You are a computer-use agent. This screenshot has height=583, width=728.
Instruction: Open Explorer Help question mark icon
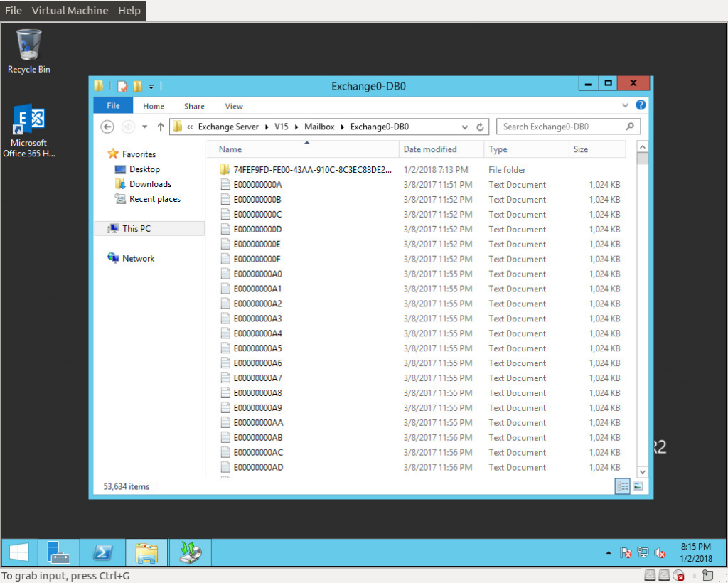pyautogui.click(x=641, y=105)
